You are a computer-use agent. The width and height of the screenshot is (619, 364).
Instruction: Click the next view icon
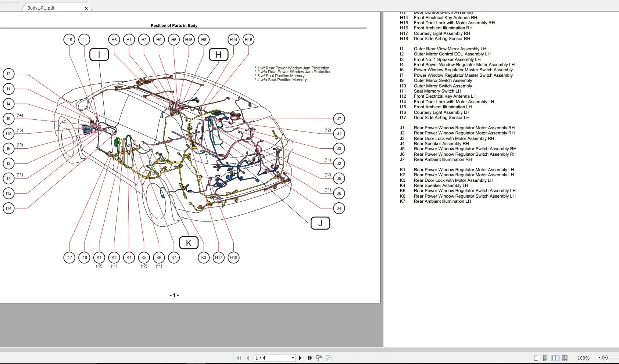point(329,358)
